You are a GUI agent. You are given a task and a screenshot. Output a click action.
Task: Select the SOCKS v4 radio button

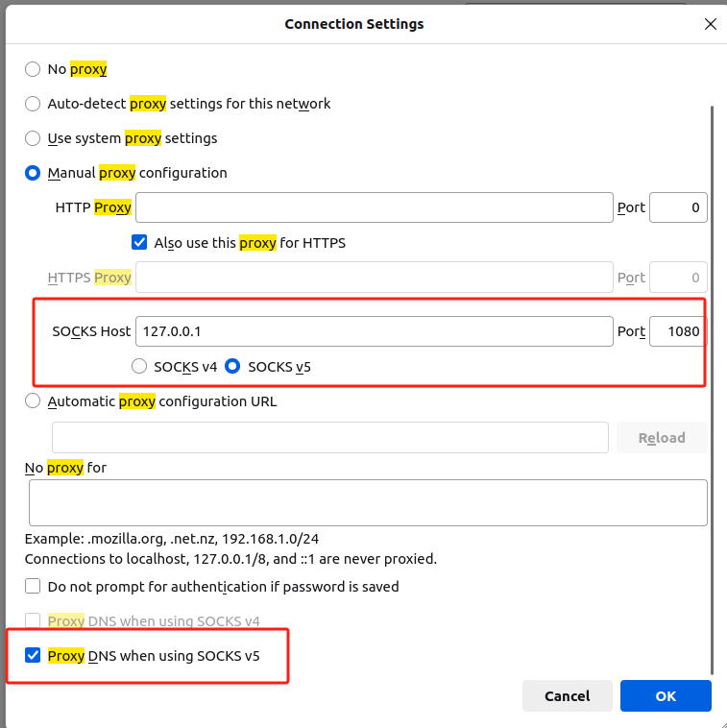click(139, 366)
